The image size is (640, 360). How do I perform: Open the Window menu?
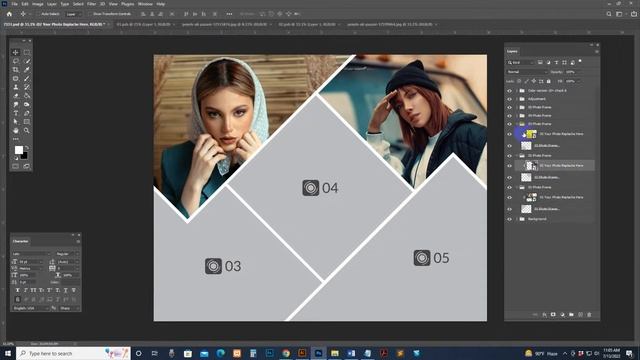(x=145, y=4)
